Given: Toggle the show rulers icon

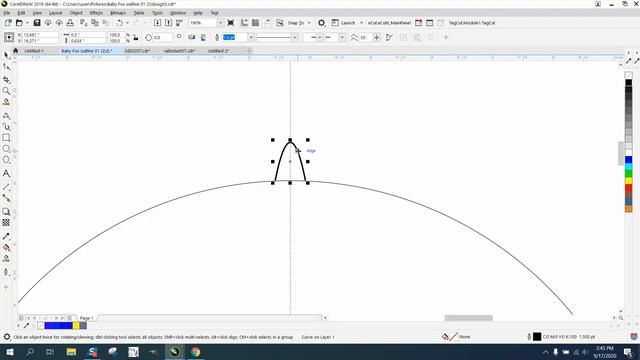Looking at the screenshot, I should tap(244, 23).
